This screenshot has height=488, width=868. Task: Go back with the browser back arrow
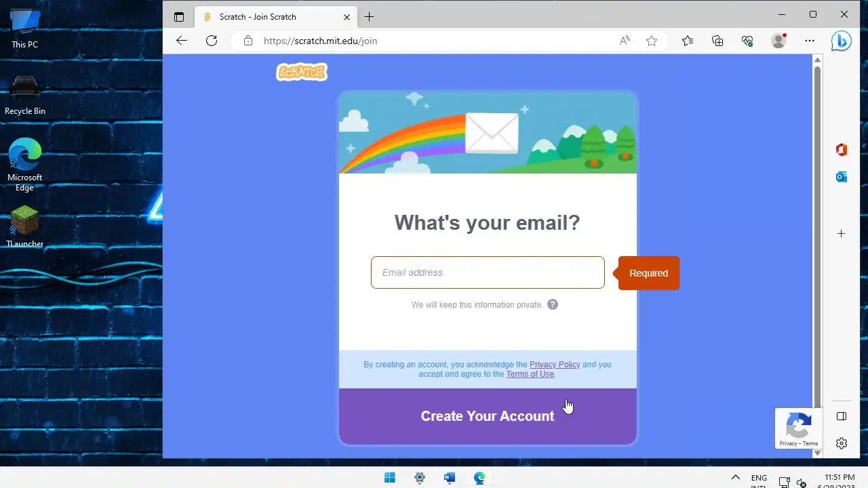181,41
